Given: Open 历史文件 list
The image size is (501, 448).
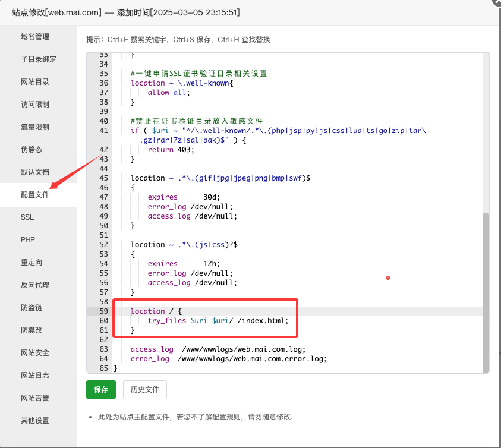Looking at the screenshot, I should coord(145,390).
